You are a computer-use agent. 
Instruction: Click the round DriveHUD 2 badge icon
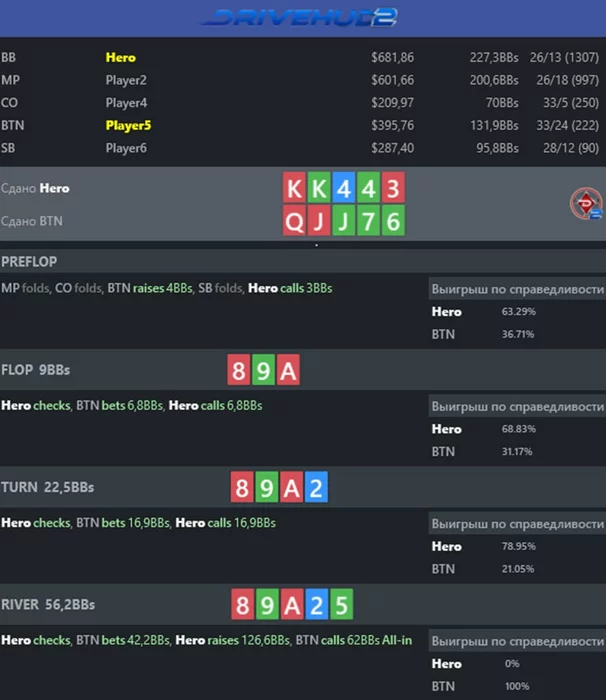[x=586, y=204]
